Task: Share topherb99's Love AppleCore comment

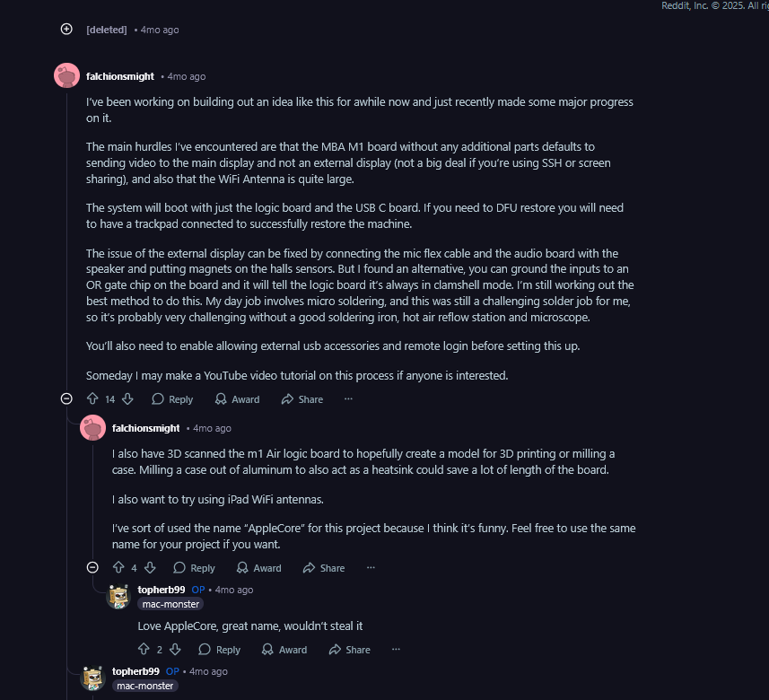Action: pyautogui.click(x=349, y=650)
